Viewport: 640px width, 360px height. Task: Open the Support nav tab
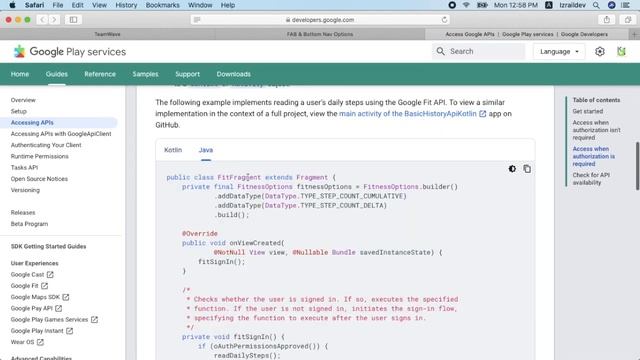[x=187, y=74]
